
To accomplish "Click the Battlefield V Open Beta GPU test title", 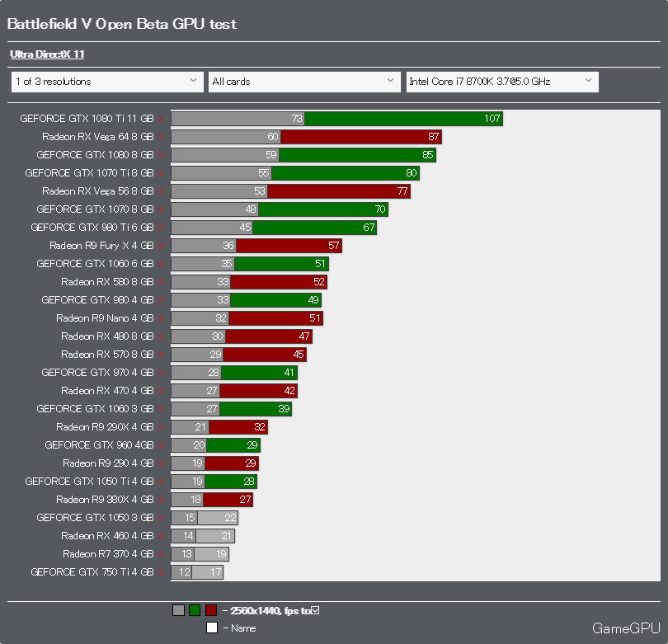I will coord(122,24).
